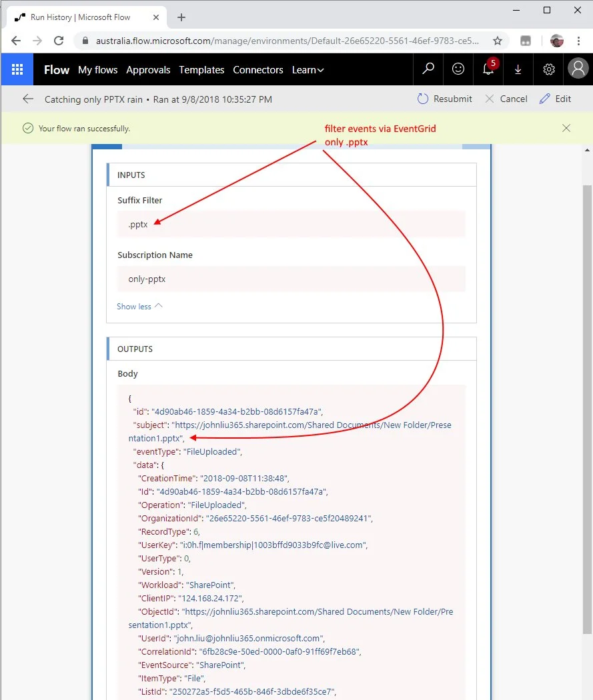Viewport: 593px width, 700px height.
Task: Go back using the left arrow
Action: click(28, 99)
